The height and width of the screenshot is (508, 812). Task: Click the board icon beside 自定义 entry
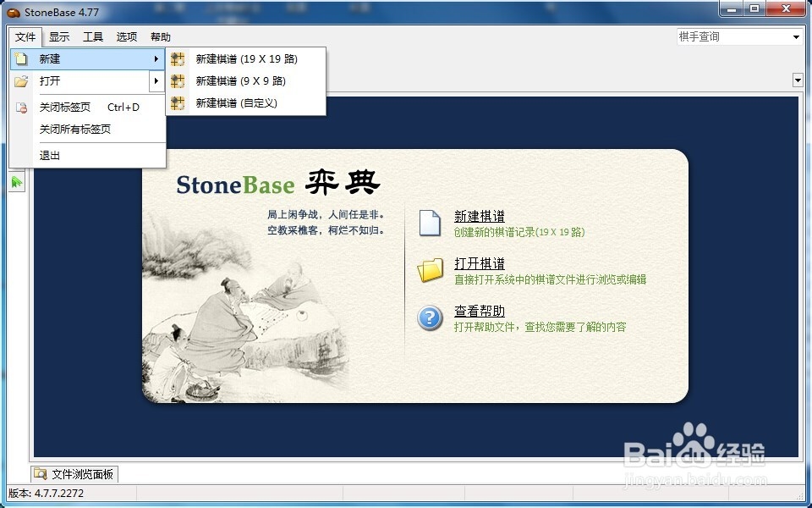point(178,103)
